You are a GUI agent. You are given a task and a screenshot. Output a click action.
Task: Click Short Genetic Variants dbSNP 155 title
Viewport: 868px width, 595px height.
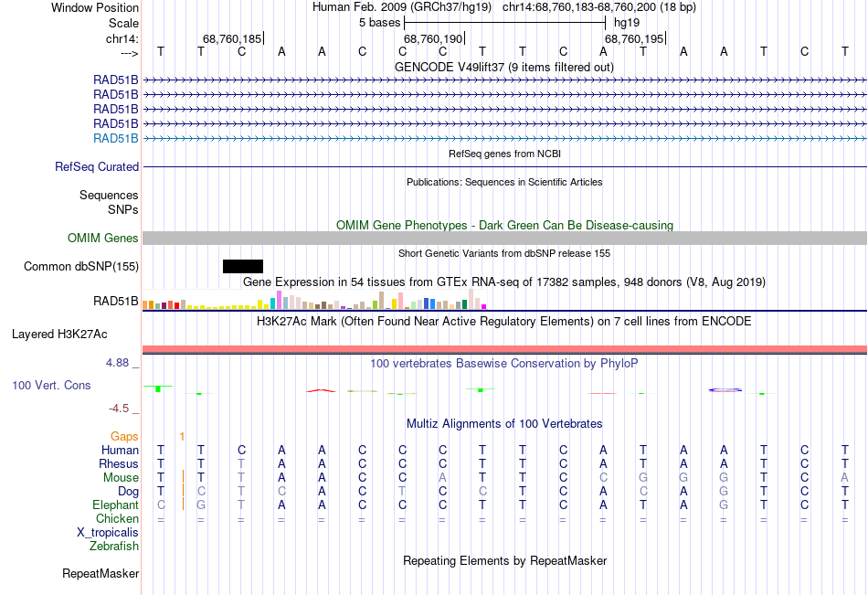tap(504, 254)
